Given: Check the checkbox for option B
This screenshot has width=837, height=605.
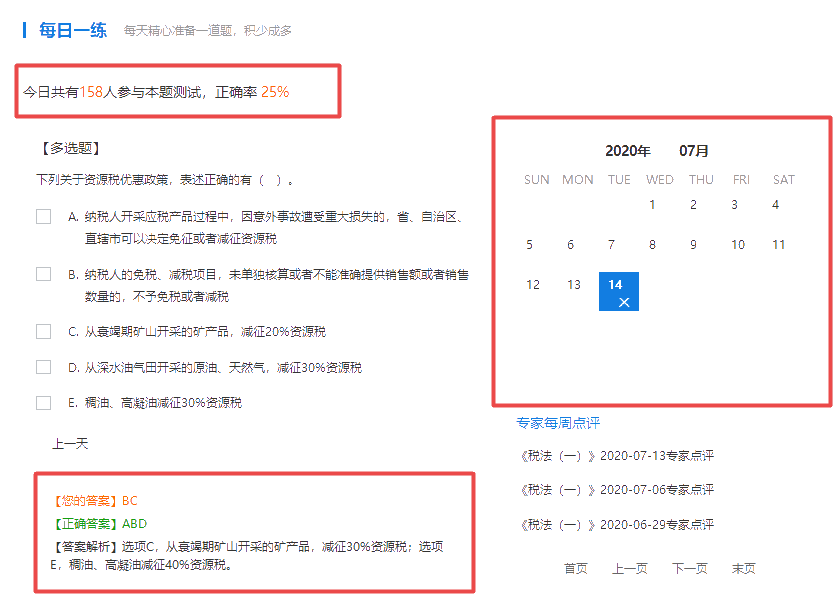Looking at the screenshot, I should [43, 274].
